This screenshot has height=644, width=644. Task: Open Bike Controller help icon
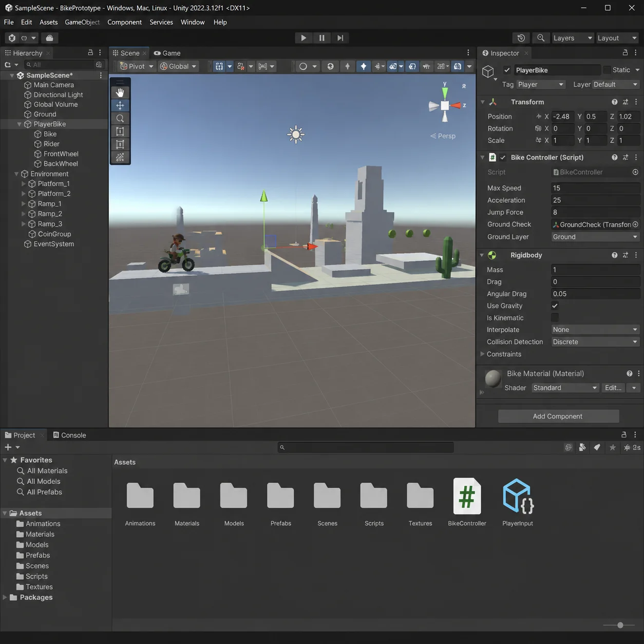click(615, 158)
